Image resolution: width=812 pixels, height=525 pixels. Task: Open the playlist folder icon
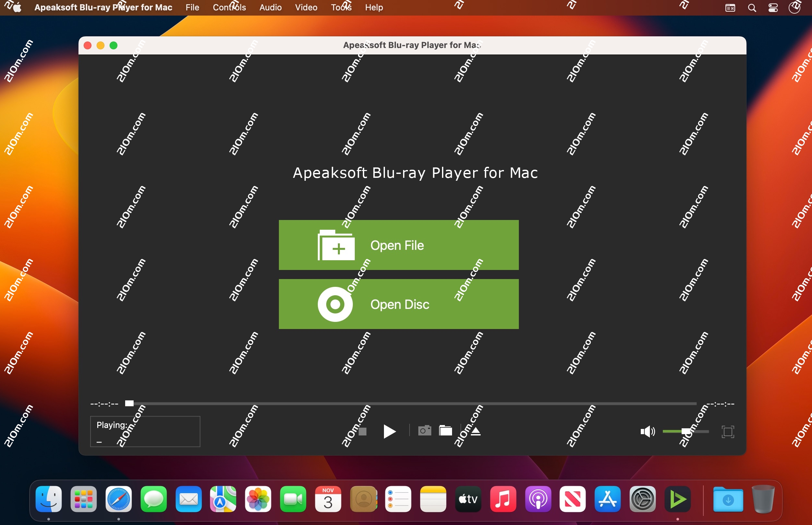(446, 431)
